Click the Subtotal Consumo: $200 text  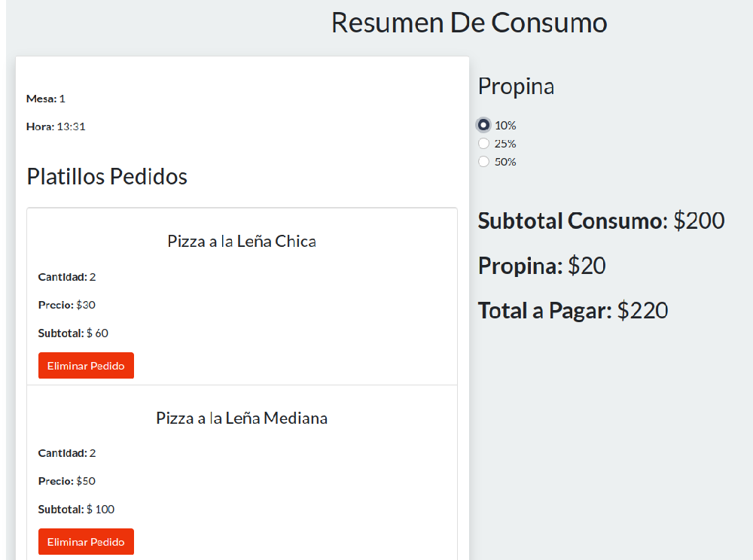click(601, 221)
